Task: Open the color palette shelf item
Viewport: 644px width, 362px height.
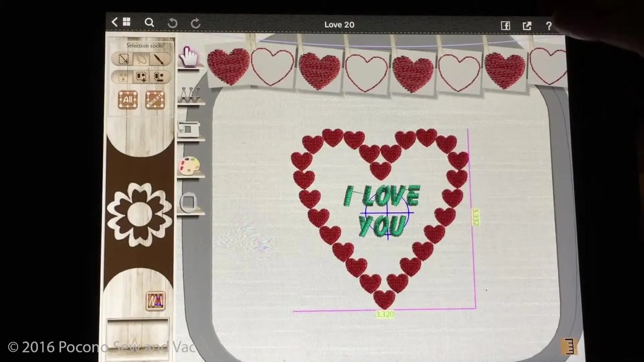Action: 189,166
